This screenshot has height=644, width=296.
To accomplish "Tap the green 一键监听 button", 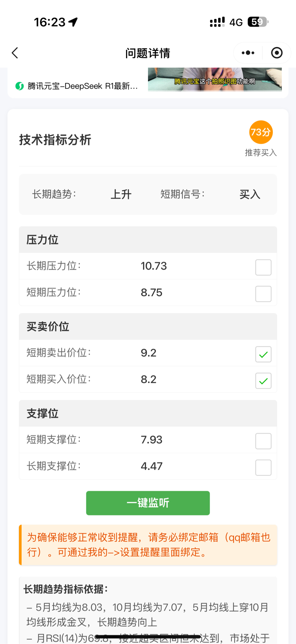I will (148, 503).
